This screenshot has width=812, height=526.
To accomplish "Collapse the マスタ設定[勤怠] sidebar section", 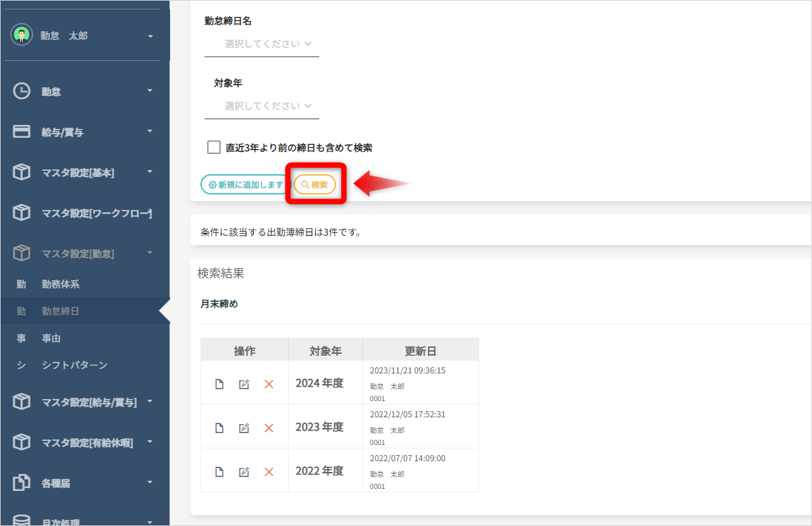I will pyautogui.click(x=84, y=254).
